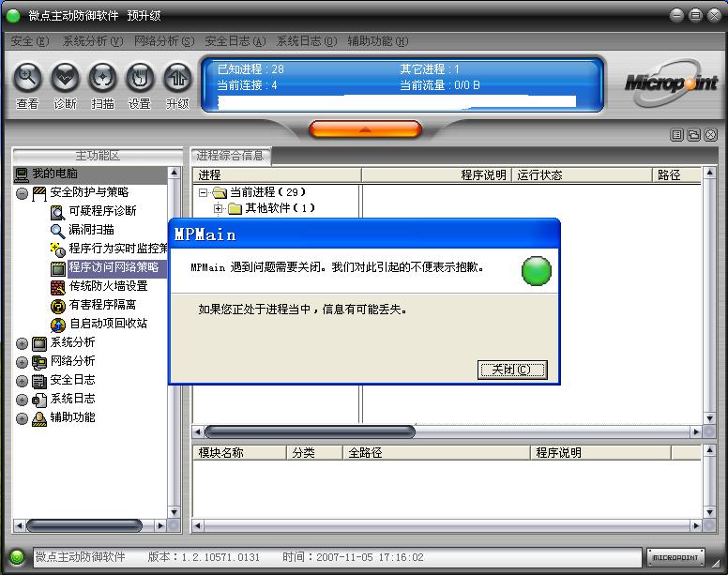
Task: Click the 安全日志 icon in sidebar
Action: coord(39,381)
